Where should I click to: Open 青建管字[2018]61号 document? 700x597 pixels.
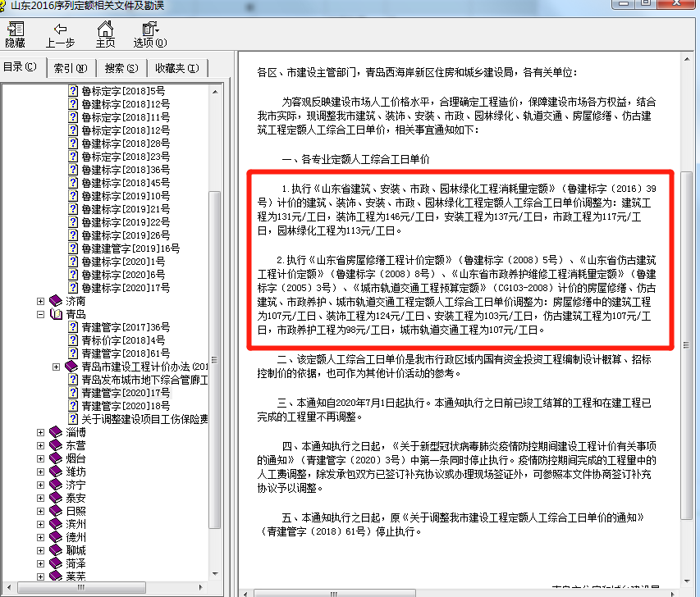[x=126, y=353]
